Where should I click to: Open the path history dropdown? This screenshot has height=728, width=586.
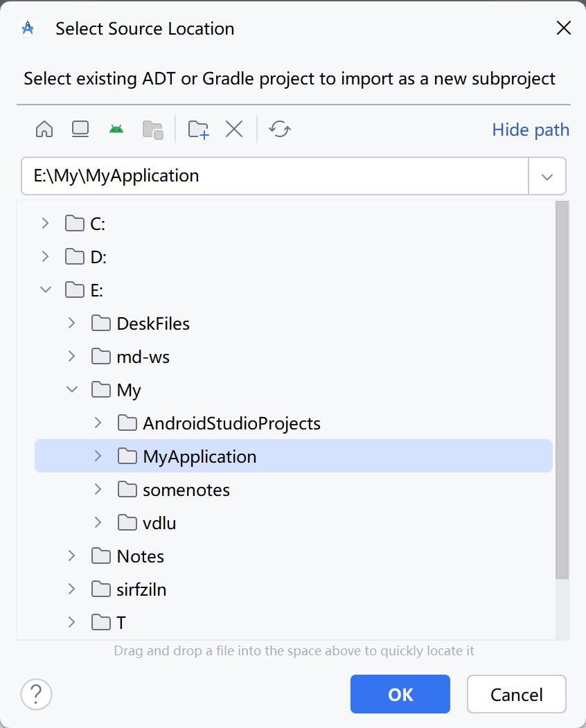(547, 176)
